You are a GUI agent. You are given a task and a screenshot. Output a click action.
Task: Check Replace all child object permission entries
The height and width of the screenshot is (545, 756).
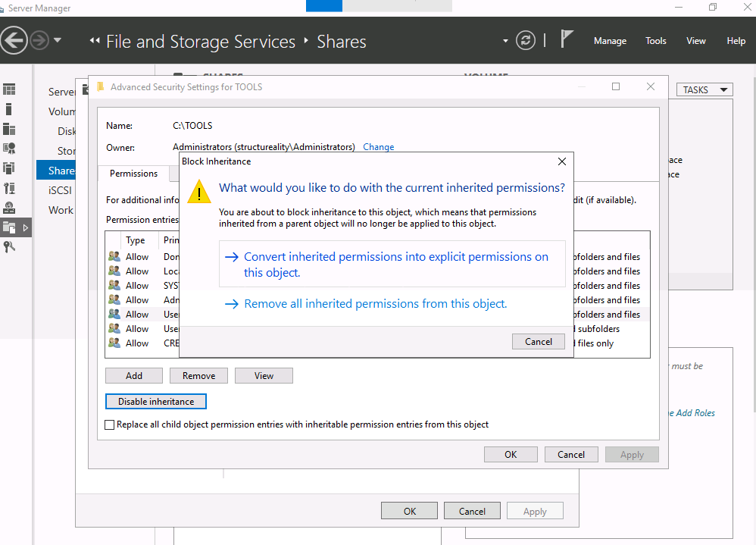click(x=109, y=425)
